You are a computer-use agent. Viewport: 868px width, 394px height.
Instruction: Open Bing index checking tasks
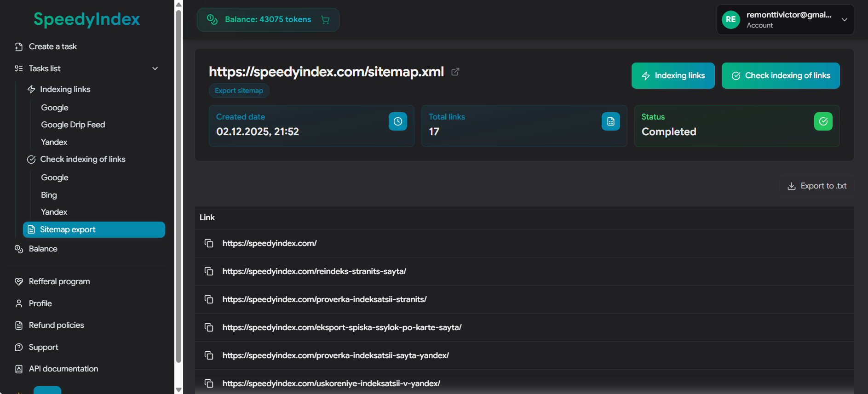(49, 195)
